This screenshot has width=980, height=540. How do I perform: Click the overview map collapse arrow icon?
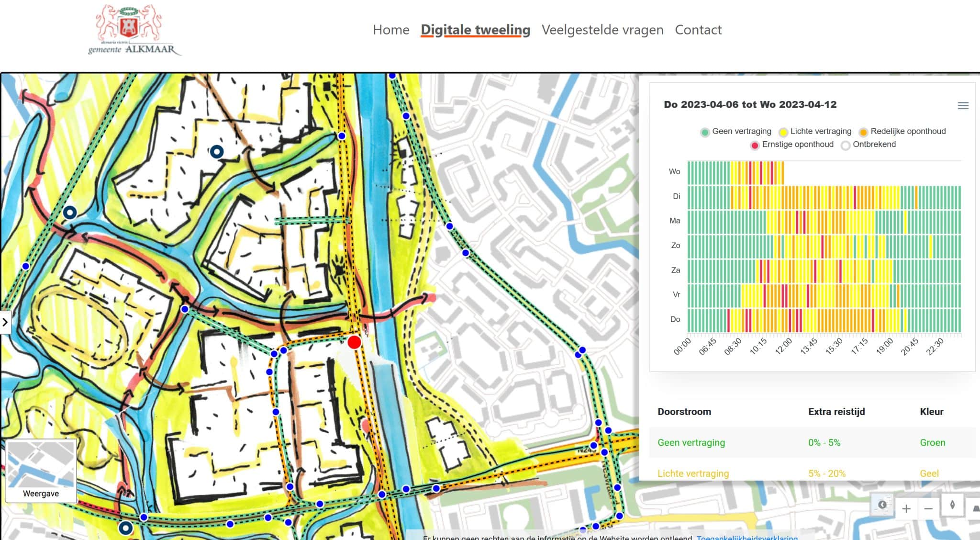pos(882,505)
